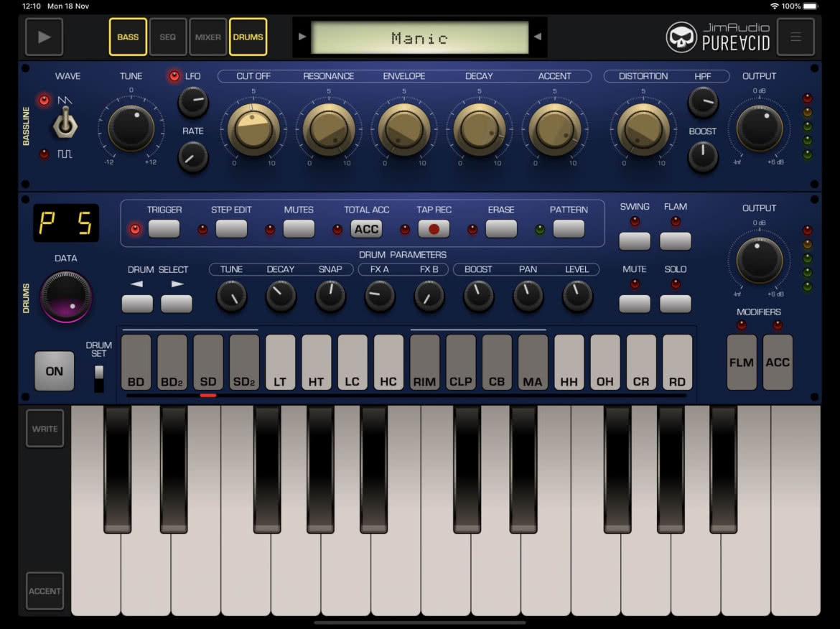Start playback with the play button
The height and width of the screenshot is (629, 840).
[44, 37]
